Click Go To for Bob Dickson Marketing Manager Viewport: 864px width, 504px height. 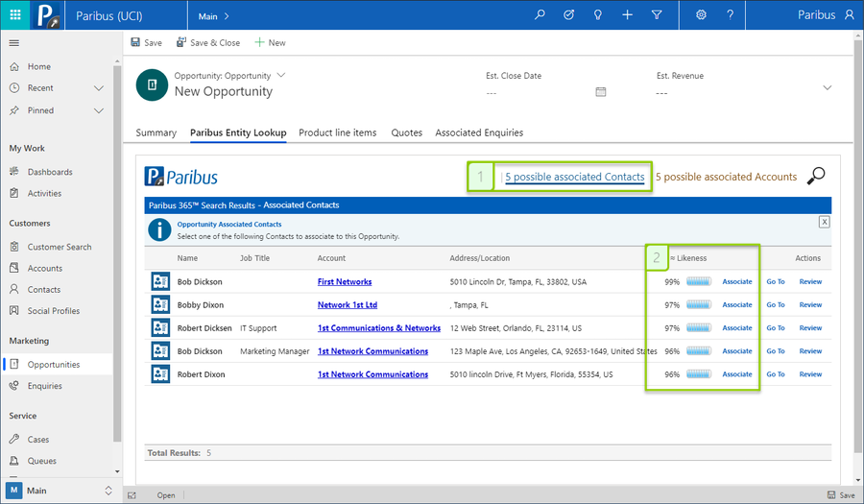[776, 350]
